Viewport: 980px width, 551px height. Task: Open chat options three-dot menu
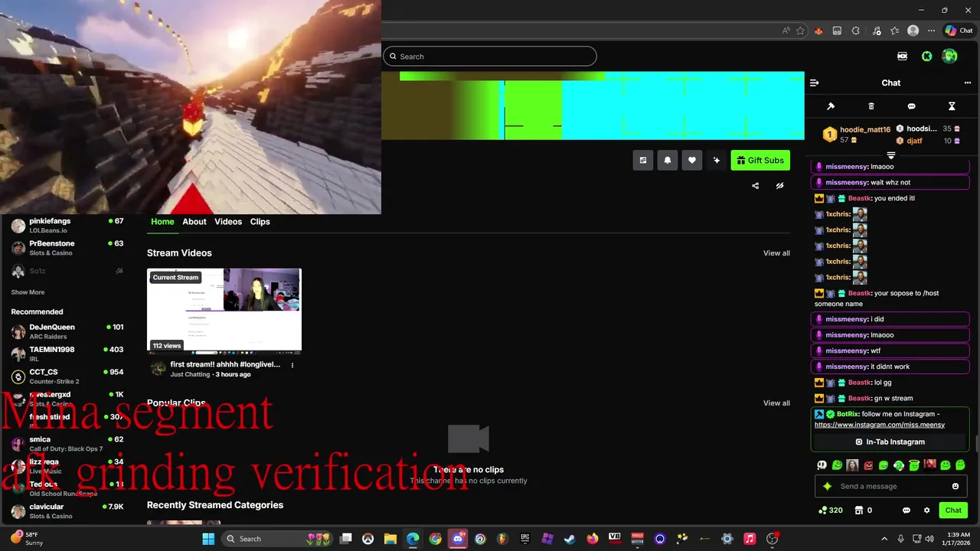pyautogui.click(x=968, y=83)
